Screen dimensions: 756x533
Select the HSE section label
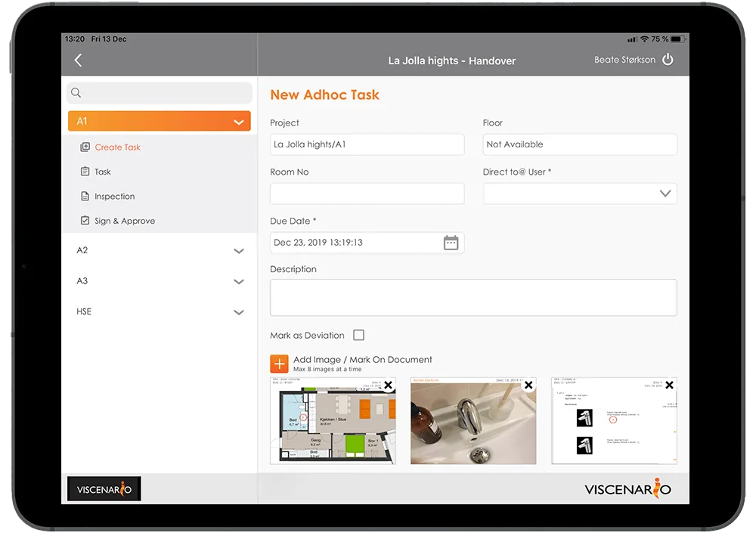pyautogui.click(x=84, y=311)
